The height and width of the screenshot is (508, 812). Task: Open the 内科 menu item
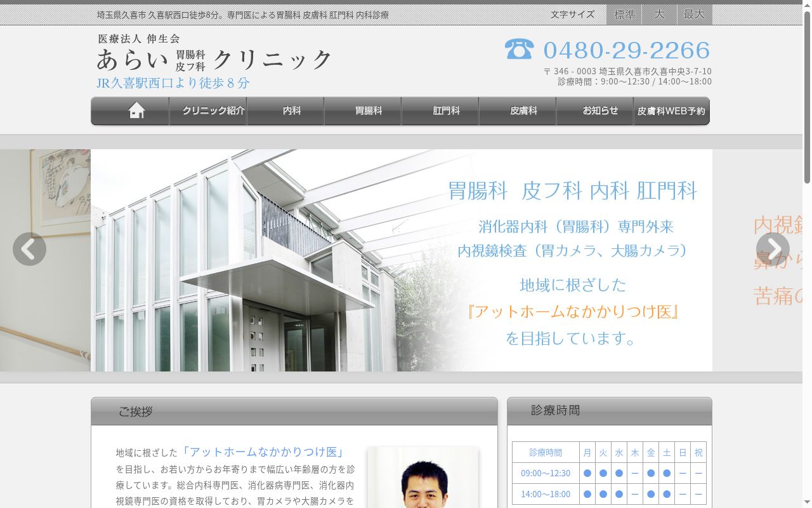285,110
